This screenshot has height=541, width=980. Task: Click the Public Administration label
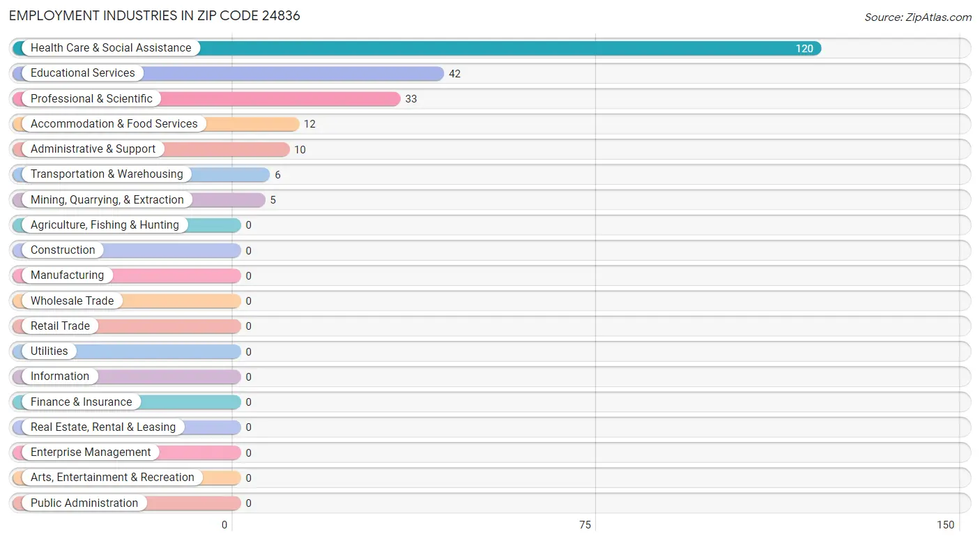click(x=84, y=503)
